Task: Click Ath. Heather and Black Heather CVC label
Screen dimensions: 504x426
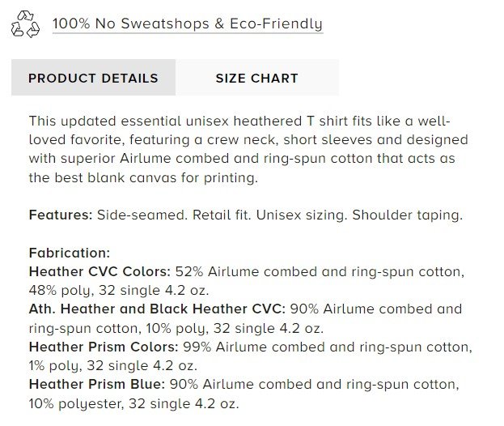Action: tap(157, 309)
